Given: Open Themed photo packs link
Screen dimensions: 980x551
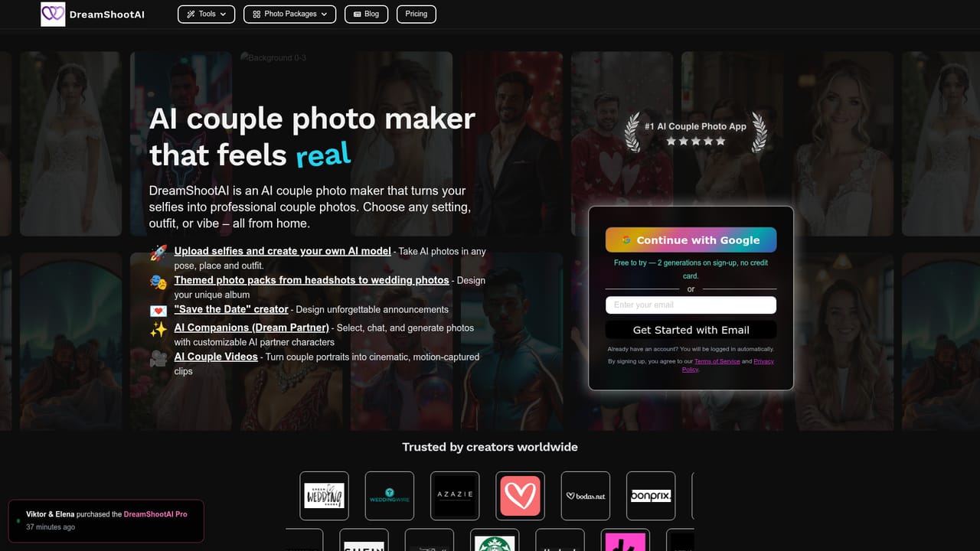Looking at the screenshot, I should point(312,280).
